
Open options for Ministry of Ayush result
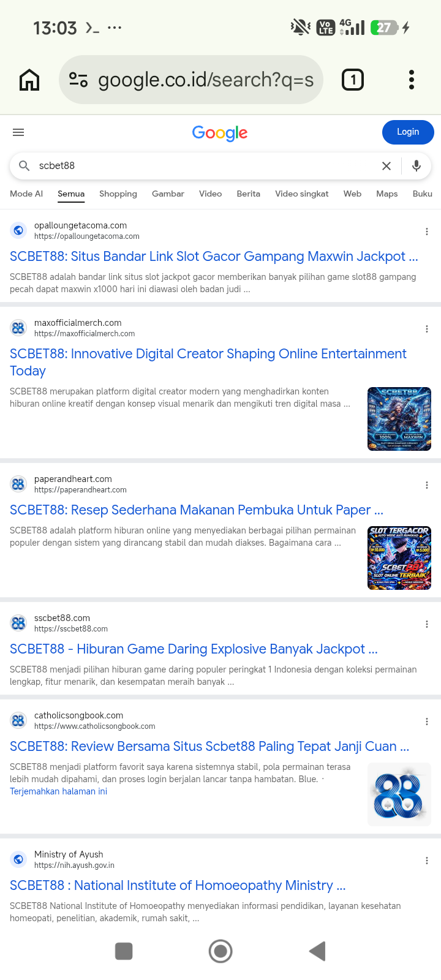427,861
